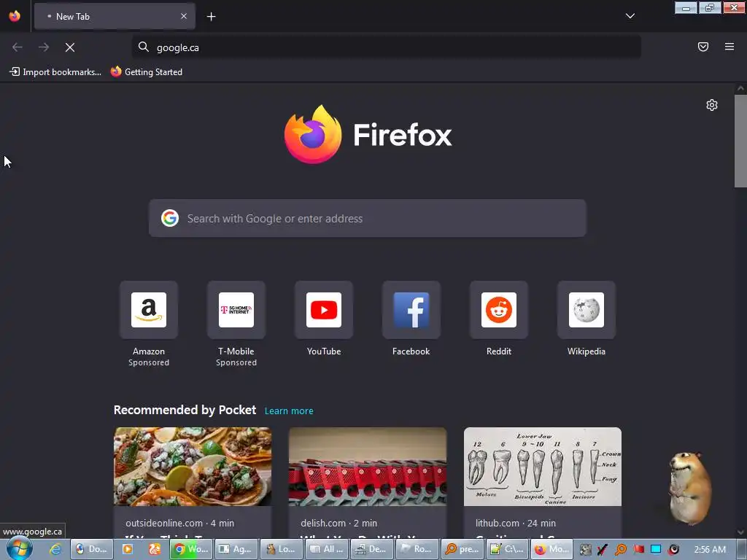Close the New Tab tab

tap(184, 16)
